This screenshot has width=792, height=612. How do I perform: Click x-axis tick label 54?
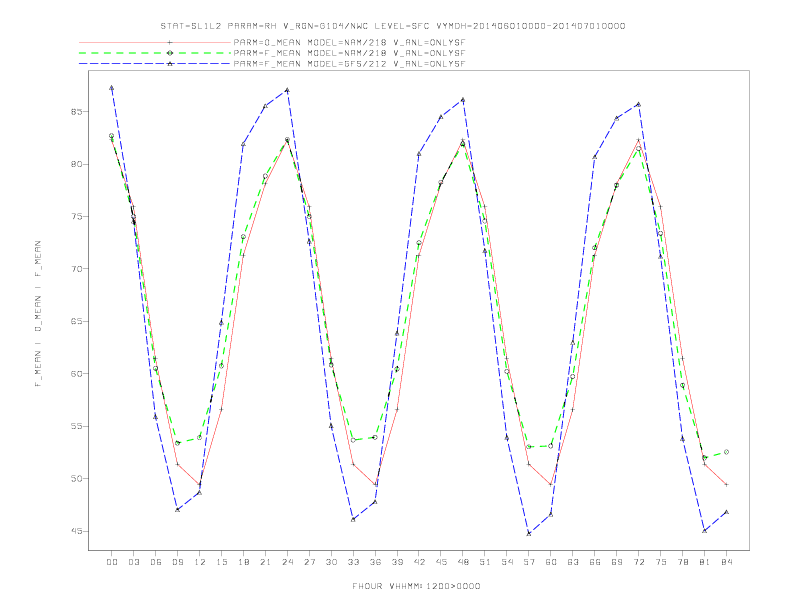pyautogui.click(x=507, y=562)
